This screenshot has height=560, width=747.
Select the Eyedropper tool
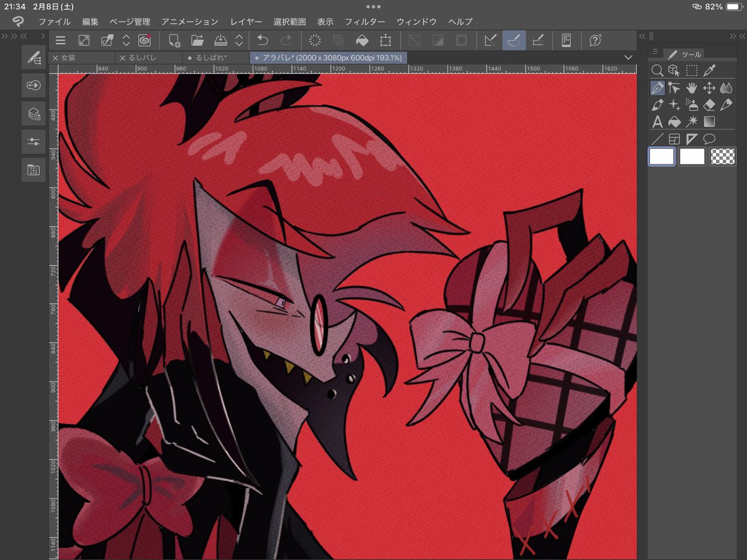(709, 70)
